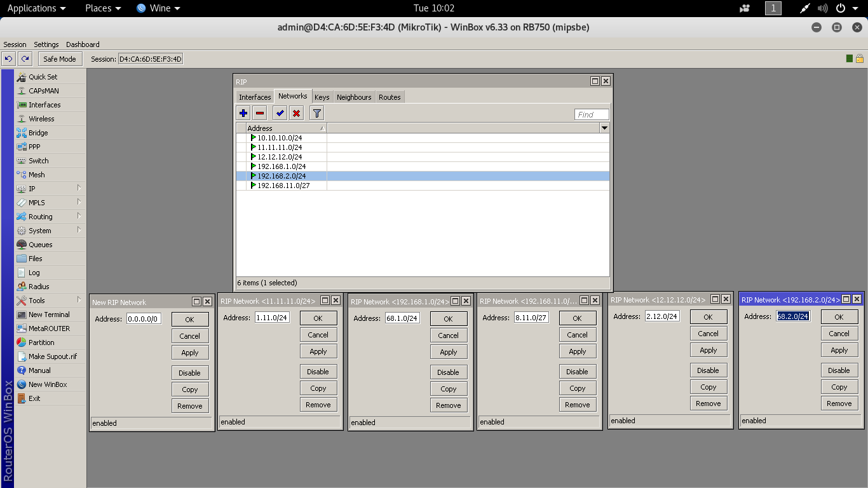Disable selected network with red X
868x488 pixels.
297,112
